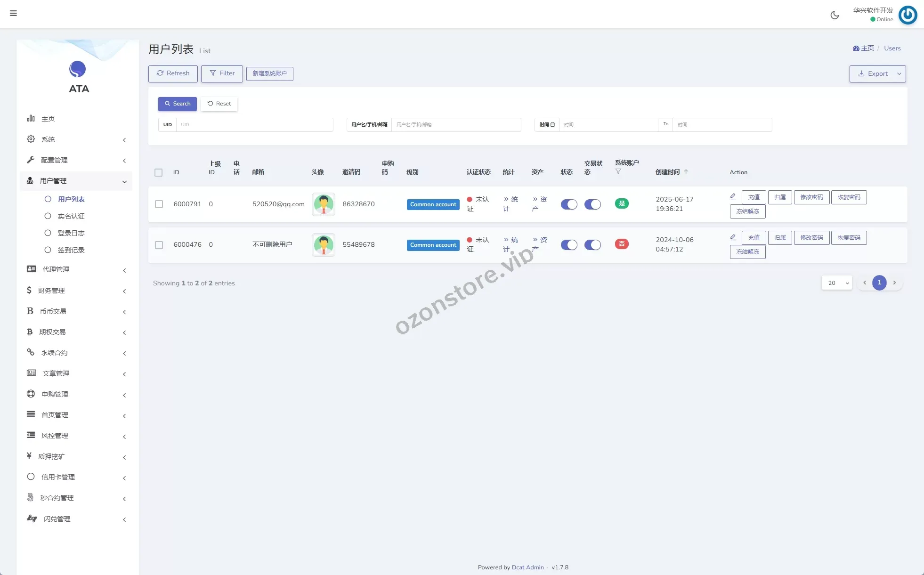924x575 pixels.
Task: Open the page size 20 dropdown
Action: 837,283
